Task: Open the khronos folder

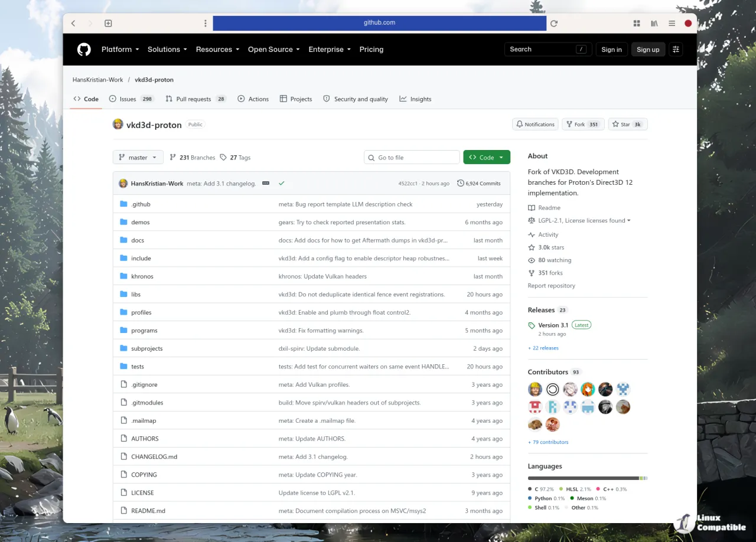Action: pyautogui.click(x=142, y=276)
